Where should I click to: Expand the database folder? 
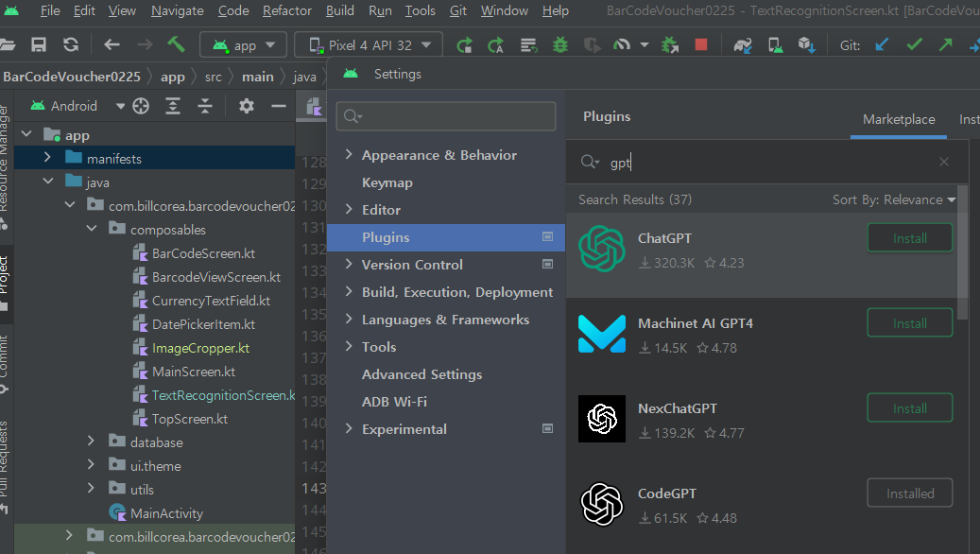(91, 441)
